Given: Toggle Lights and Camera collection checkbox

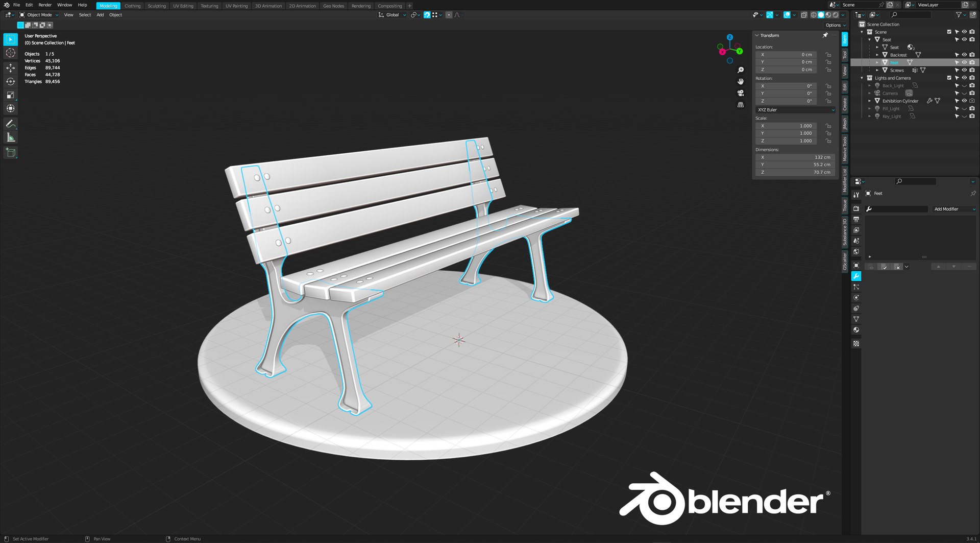Looking at the screenshot, I should pyautogui.click(x=949, y=78).
